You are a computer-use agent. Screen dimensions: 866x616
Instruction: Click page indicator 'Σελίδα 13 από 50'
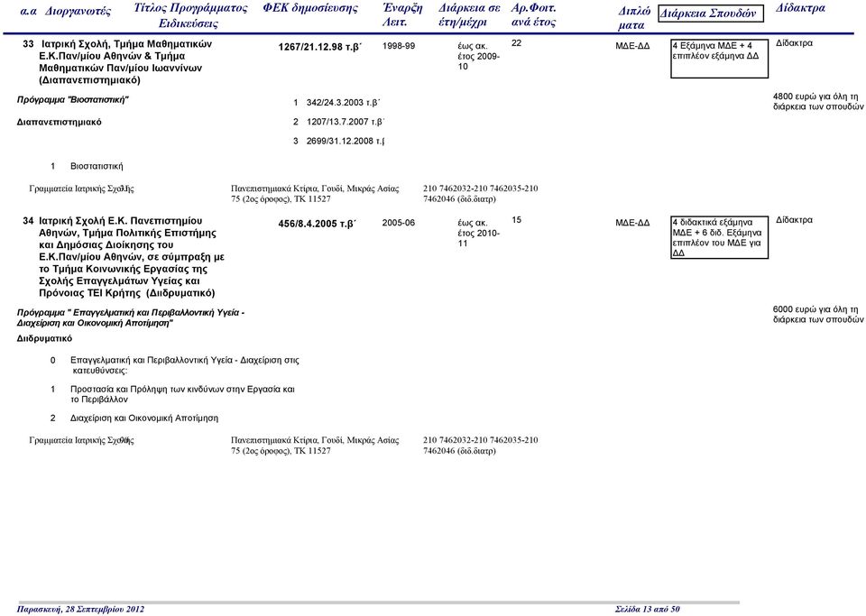point(648,610)
